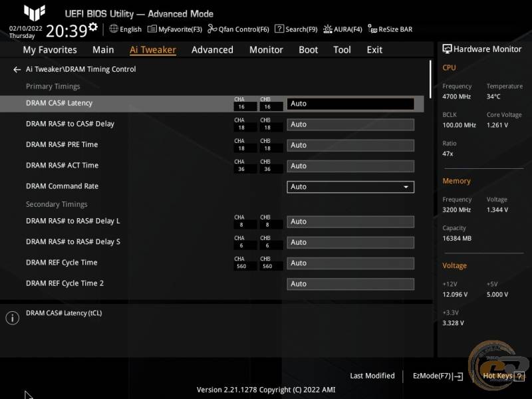Image resolution: width=532 pixels, height=399 pixels.
Task: Click the 20:39 clock display
Action: [66, 31]
